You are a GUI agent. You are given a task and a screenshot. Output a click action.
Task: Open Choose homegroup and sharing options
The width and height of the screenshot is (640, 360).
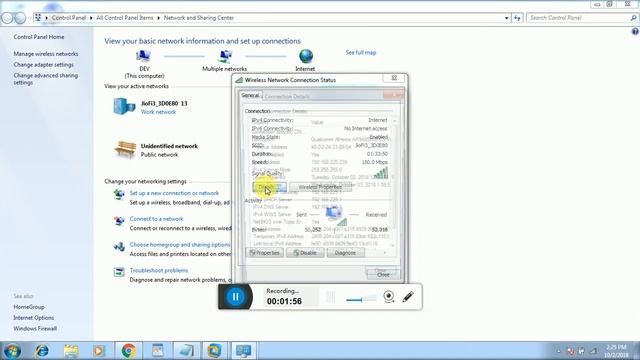tap(180, 244)
